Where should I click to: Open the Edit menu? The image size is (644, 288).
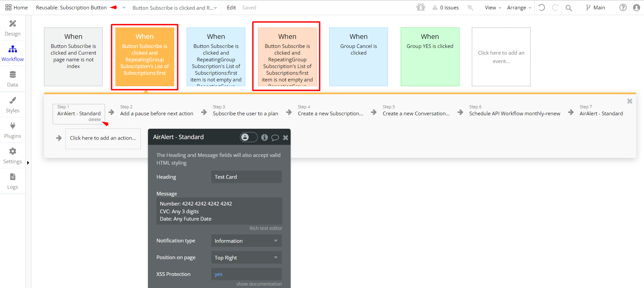[231, 7]
